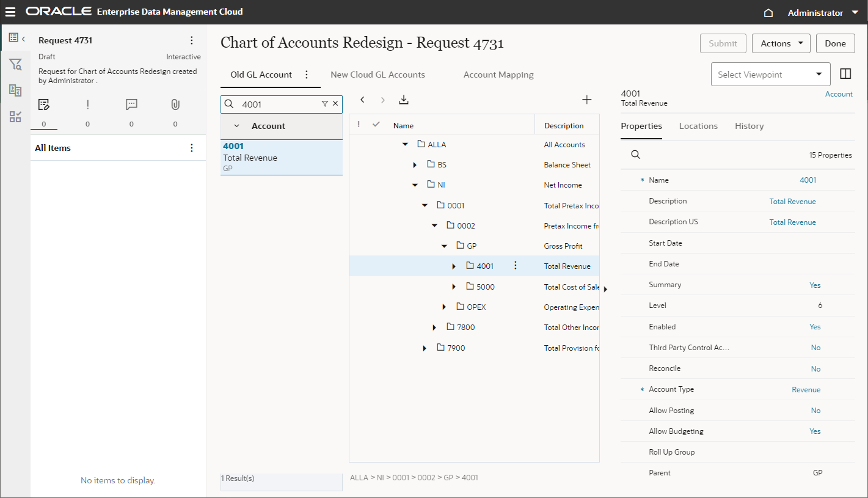Viewport: 868px width, 498px height.
Task: Open the 4001 node action menu
Action: 516,265
